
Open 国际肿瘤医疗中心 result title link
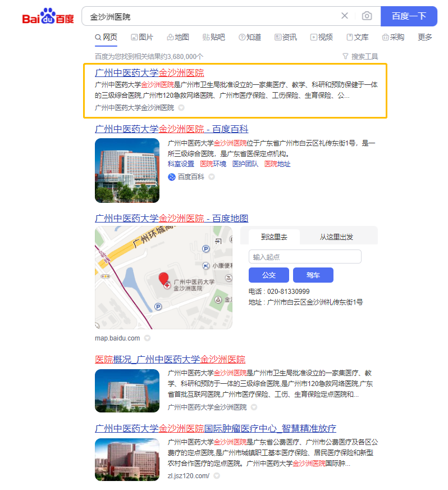point(216,428)
